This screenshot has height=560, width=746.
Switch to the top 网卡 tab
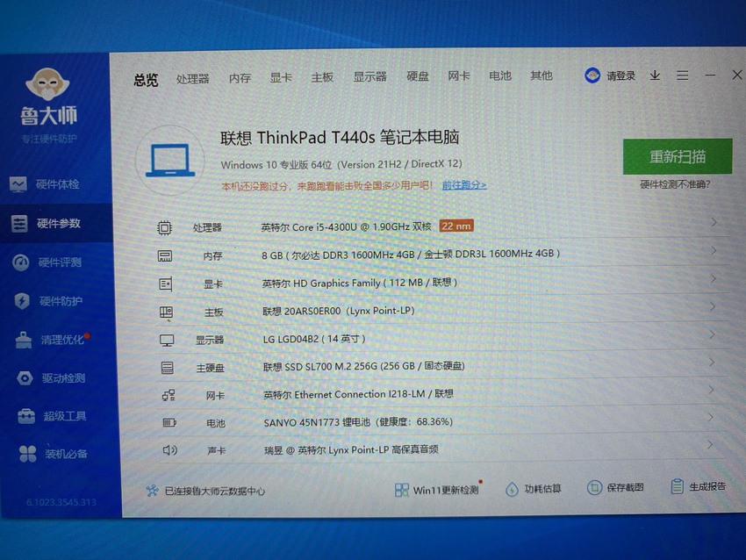[x=459, y=75]
